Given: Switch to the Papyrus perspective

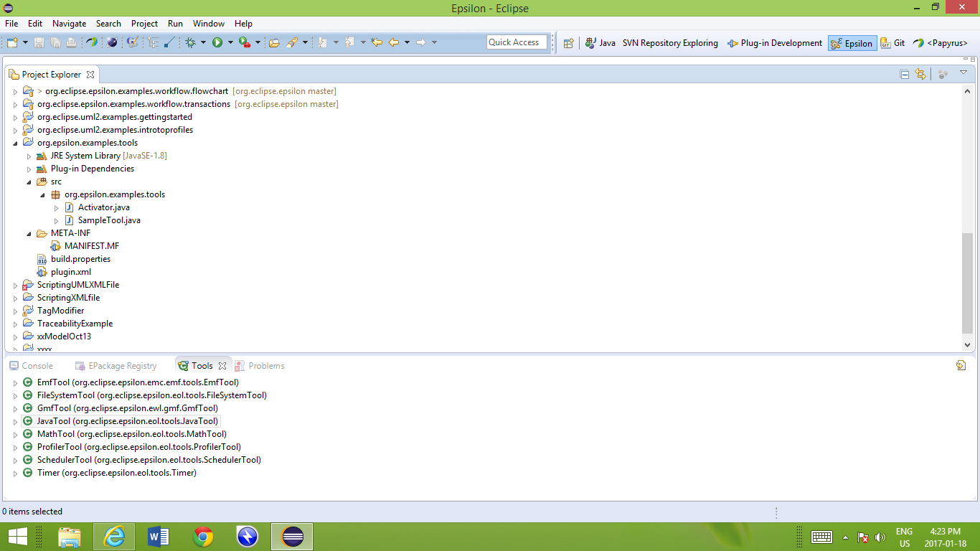Looking at the screenshot, I should [941, 43].
